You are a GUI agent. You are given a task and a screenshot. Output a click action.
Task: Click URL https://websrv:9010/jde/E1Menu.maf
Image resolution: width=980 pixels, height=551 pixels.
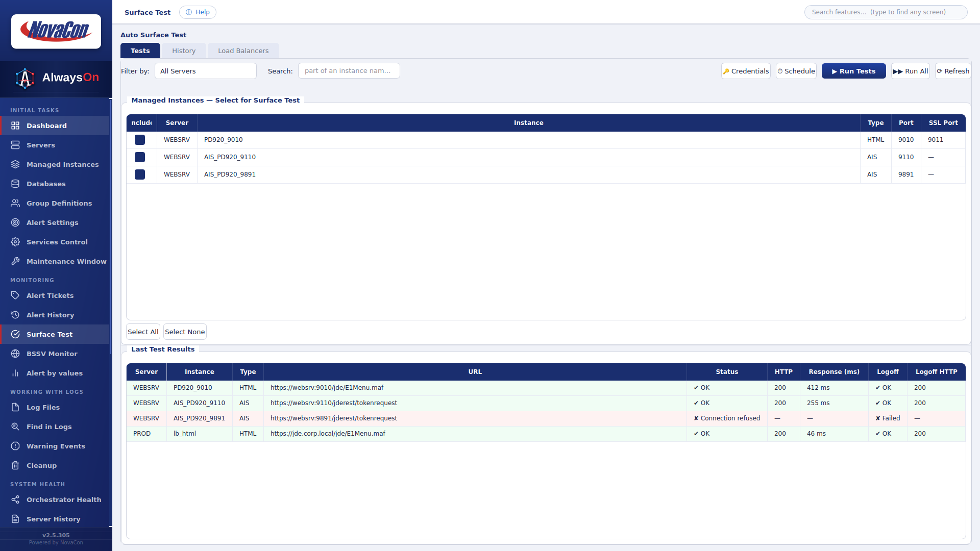point(327,388)
